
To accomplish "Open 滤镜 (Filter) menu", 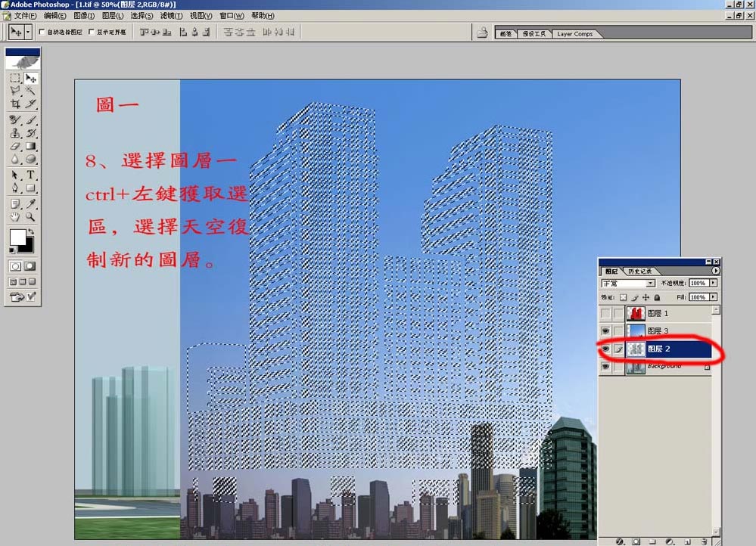I will pyautogui.click(x=171, y=15).
